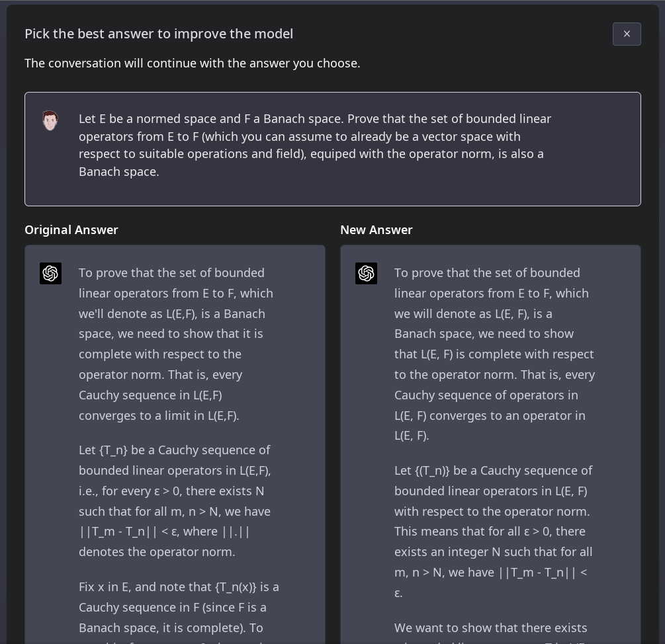This screenshot has width=665, height=644.
Task: Close the answer picker dialog
Action: (627, 34)
